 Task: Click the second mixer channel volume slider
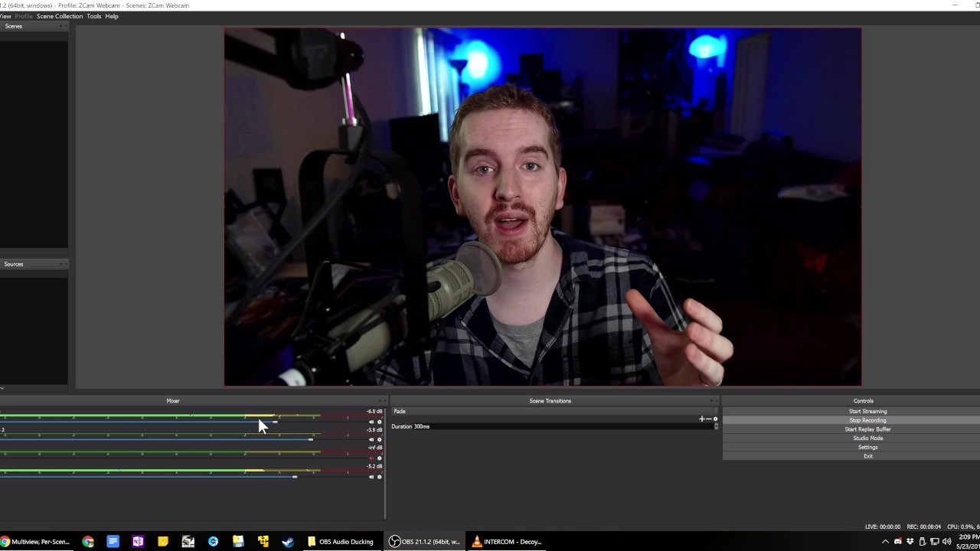(311, 439)
